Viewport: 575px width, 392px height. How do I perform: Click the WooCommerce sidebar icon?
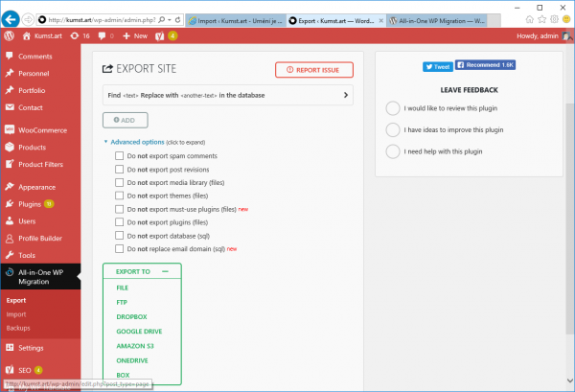pyautogui.click(x=9, y=129)
